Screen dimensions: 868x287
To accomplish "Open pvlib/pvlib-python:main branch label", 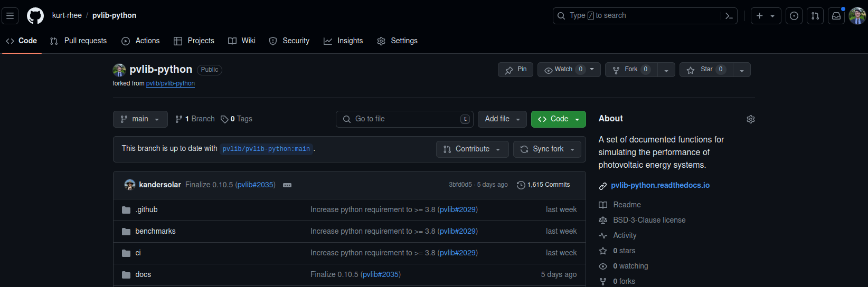I will [x=266, y=149].
